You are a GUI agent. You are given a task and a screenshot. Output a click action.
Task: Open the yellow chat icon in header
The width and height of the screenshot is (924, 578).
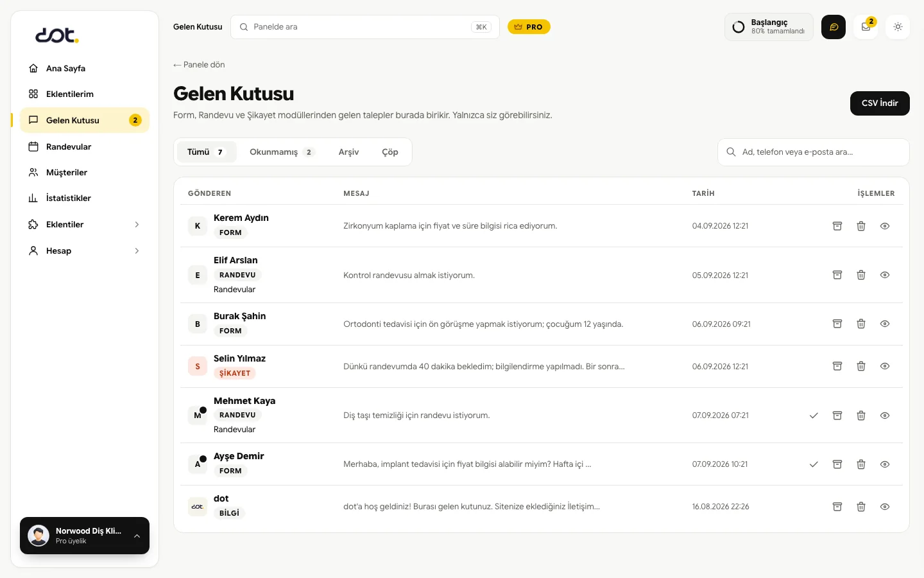point(834,27)
